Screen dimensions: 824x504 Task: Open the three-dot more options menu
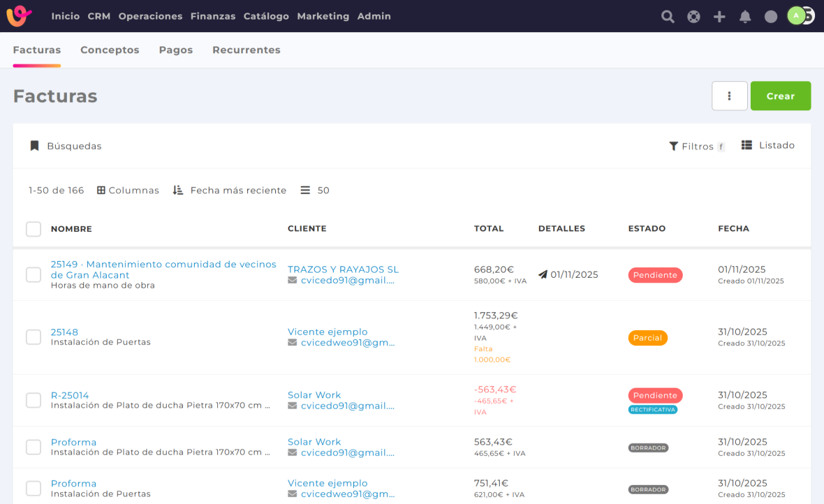729,96
